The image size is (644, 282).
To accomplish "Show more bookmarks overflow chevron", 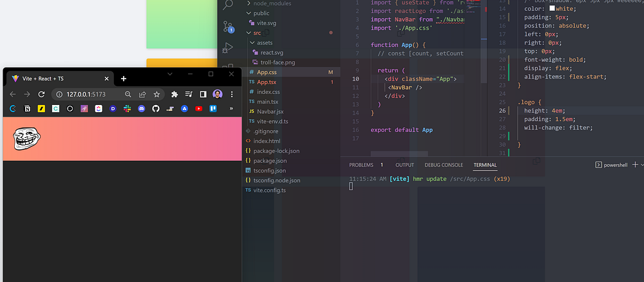I will [x=231, y=109].
